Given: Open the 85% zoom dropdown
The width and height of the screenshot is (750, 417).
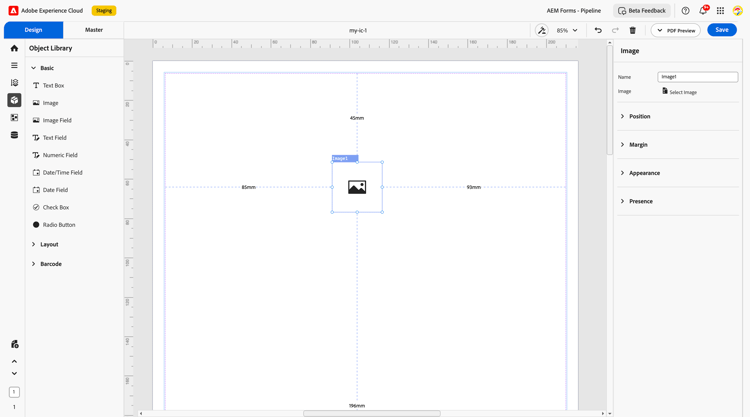Looking at the screenshot, I should pos(567,30).
